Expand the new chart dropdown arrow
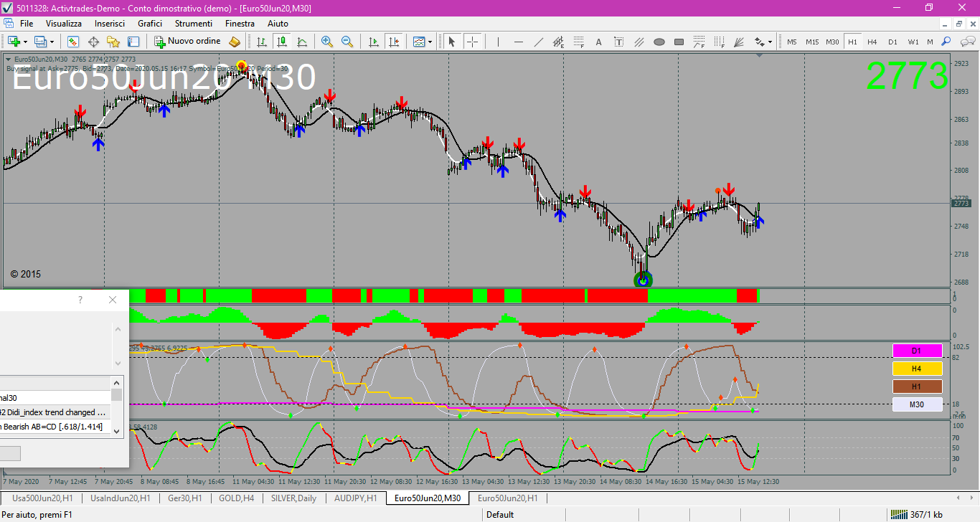The height and width of the screenshot is (522, 980). click(25, 42)
